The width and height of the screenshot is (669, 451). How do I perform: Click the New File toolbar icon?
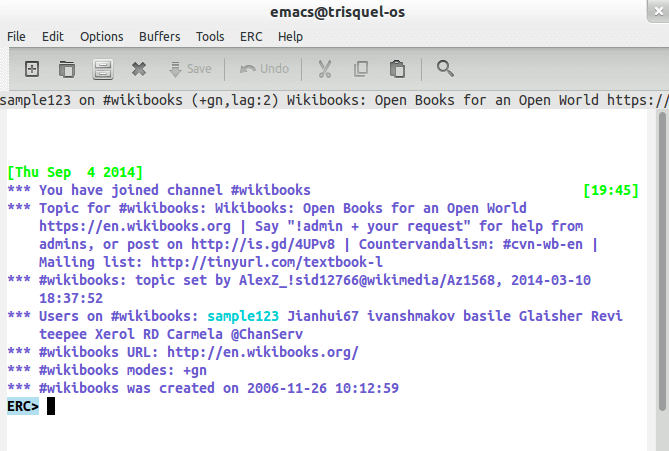[x=32, y=69]
